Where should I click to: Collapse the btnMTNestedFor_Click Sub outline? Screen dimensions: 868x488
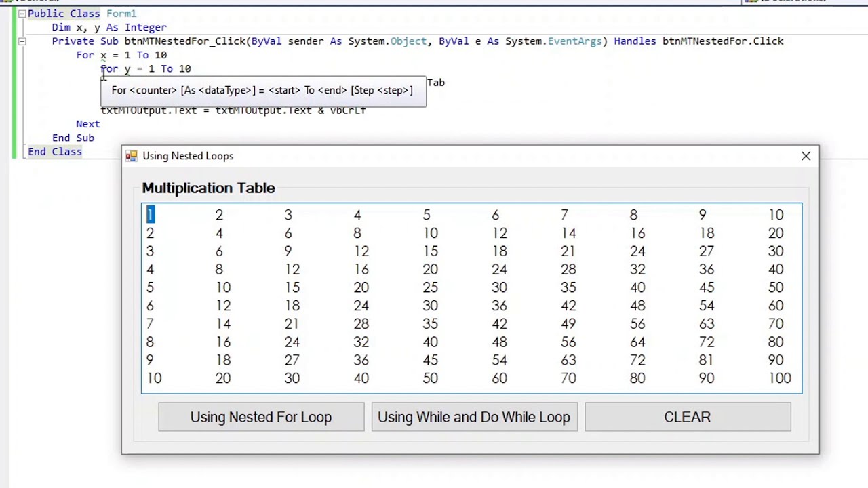point(22,41)
